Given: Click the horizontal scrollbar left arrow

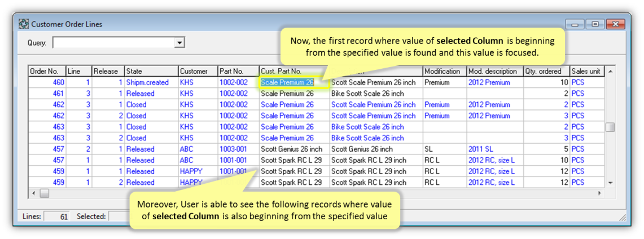Looking at the screenshot, I should [34, 193].
